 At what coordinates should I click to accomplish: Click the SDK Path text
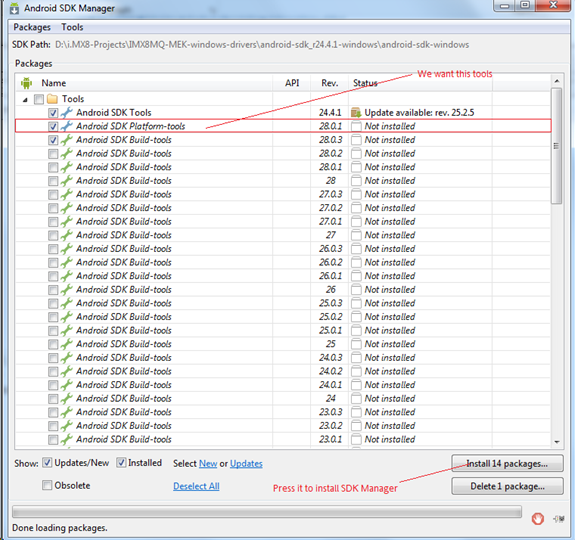coord(262,45)
